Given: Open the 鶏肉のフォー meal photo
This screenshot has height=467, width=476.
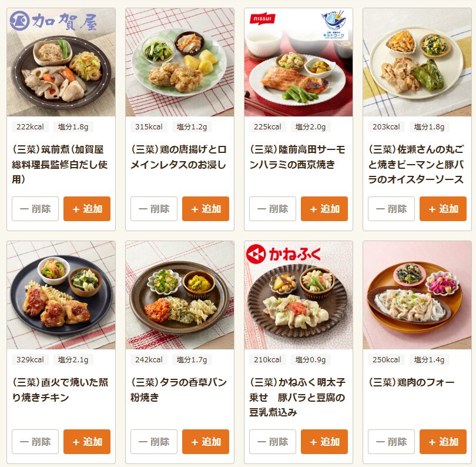Looking at the screenshot, I should pyautogui.click(x=417, y=295).
